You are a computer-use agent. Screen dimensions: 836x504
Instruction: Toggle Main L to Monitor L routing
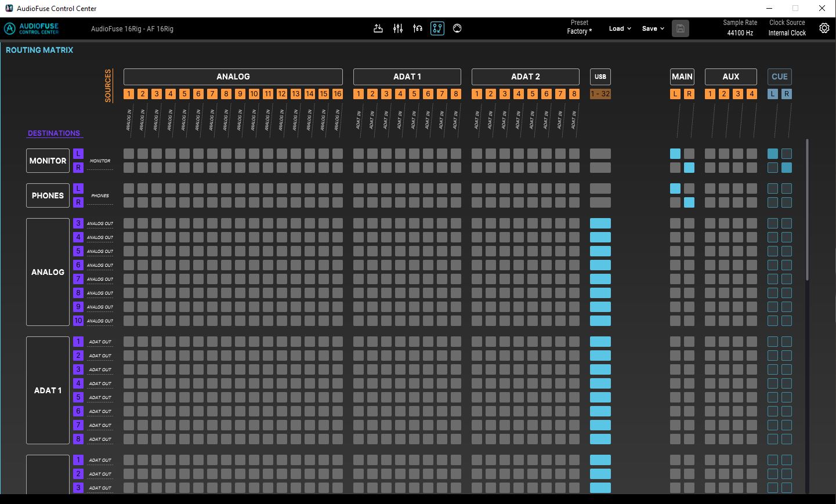[x=675, y=154]
